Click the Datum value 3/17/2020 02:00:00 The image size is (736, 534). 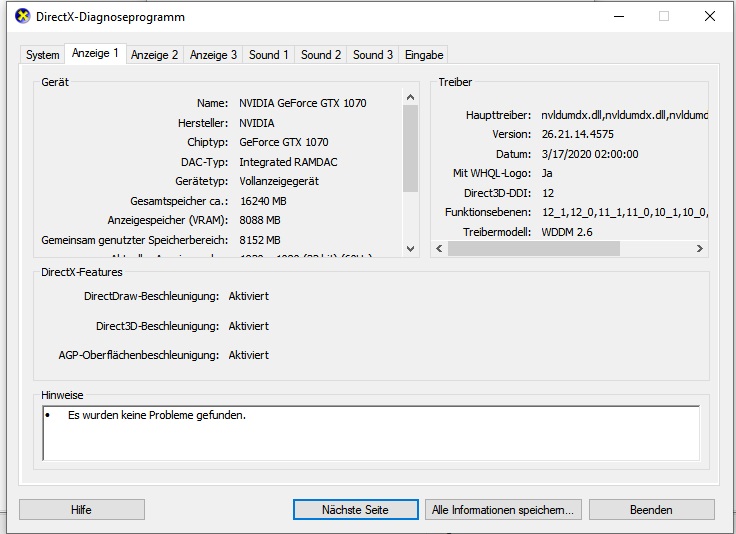[590, 154]
